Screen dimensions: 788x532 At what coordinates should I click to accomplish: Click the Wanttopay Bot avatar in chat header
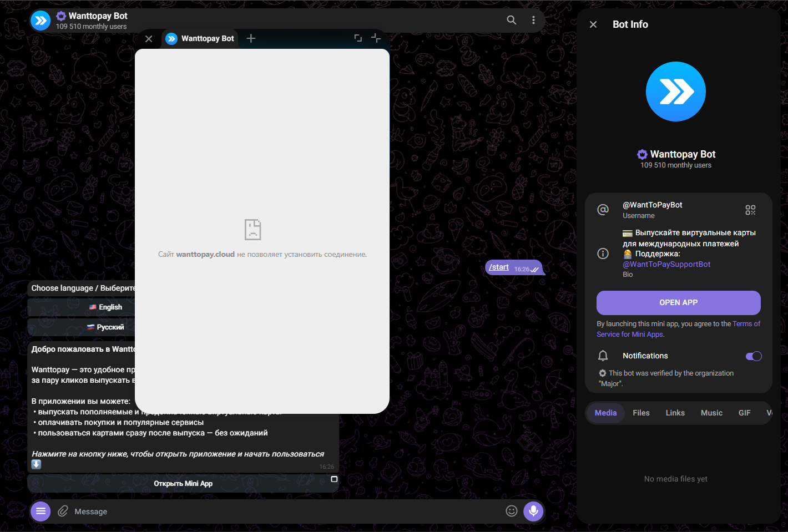41,21
